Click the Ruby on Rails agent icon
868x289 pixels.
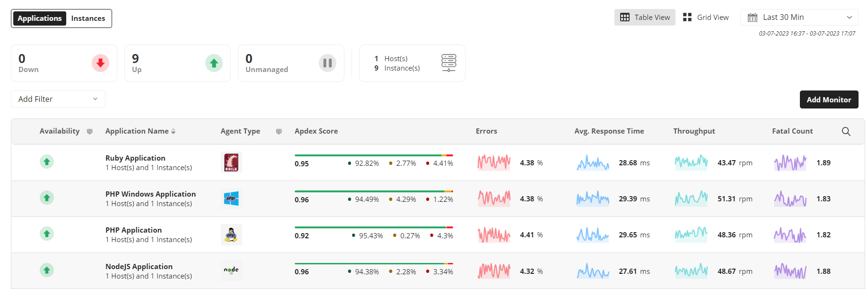[x=231, y=162]
